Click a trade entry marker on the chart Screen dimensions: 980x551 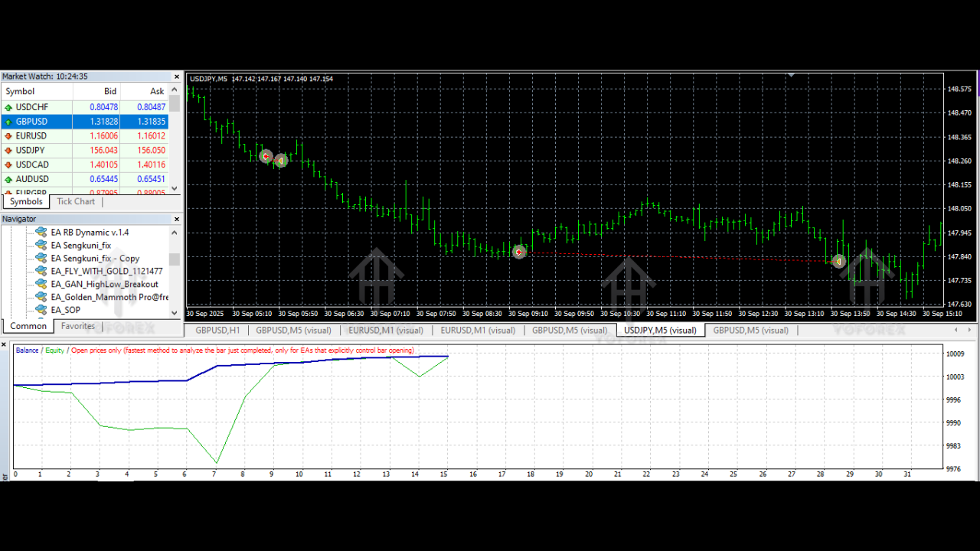pos(519,251)
